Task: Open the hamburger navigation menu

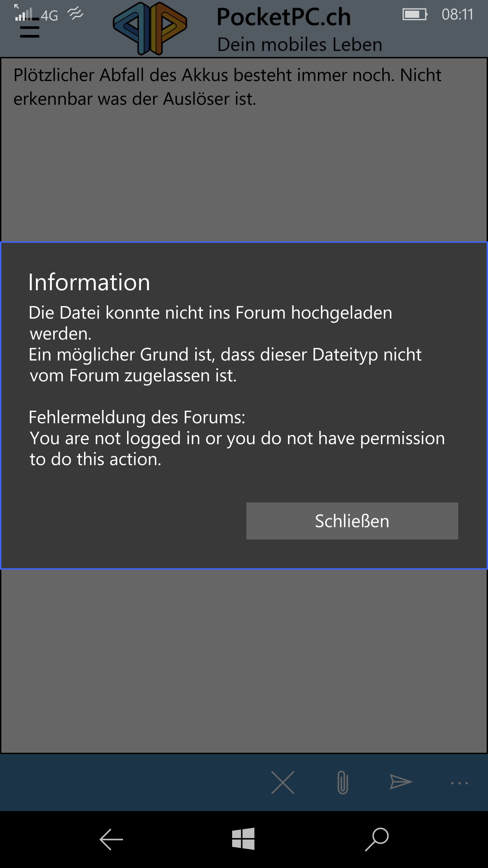Action: pos(29,28)
